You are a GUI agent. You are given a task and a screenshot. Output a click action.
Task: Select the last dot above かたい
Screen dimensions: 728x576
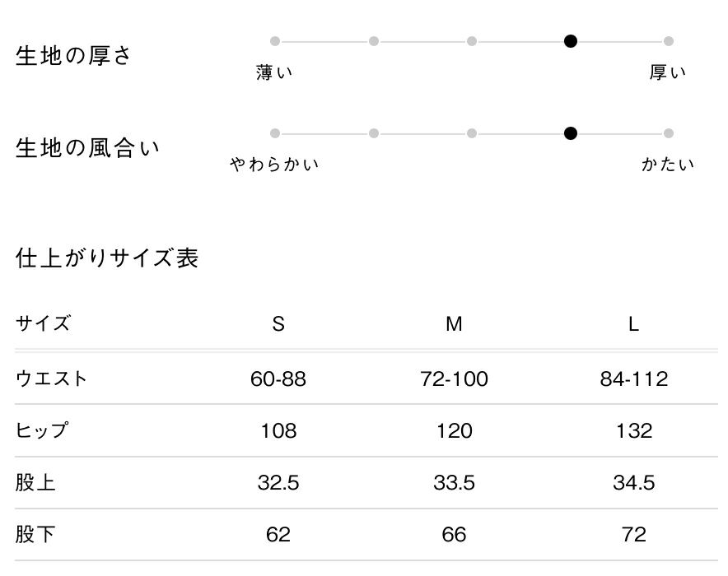coord(669,133)
